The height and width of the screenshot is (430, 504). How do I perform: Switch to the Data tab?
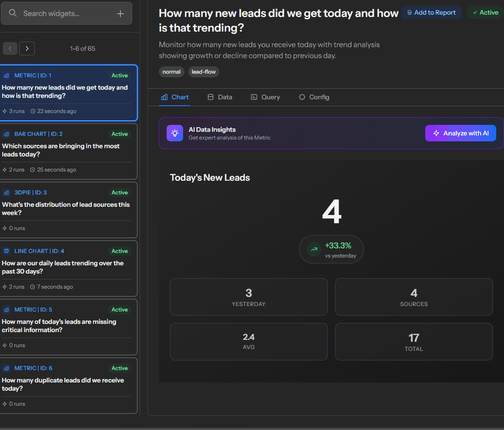[x=219, y=97]
